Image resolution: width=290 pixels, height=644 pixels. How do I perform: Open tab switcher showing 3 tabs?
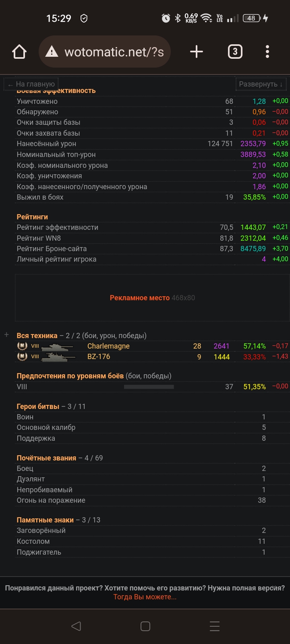coord(235,52)
